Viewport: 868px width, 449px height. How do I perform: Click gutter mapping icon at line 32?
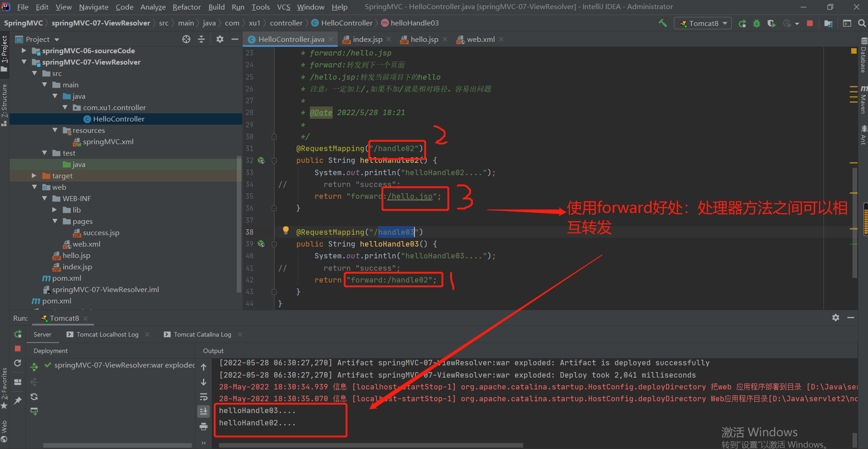coord(261,160)
